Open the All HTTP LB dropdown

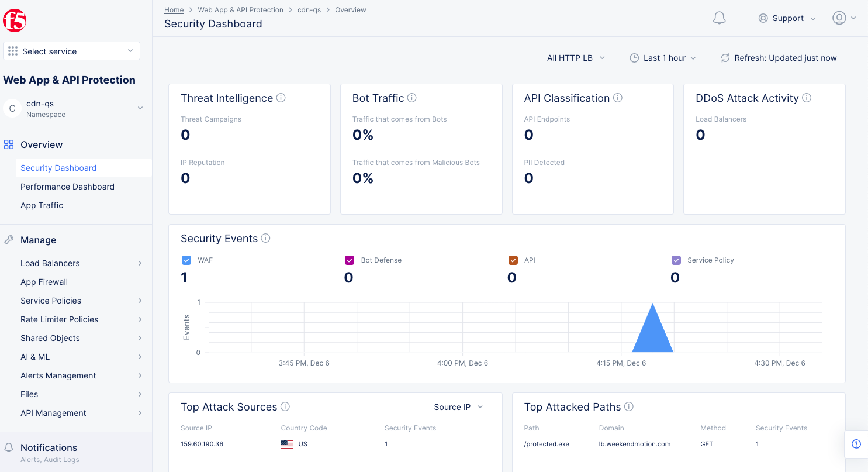[x=575, y=58]
